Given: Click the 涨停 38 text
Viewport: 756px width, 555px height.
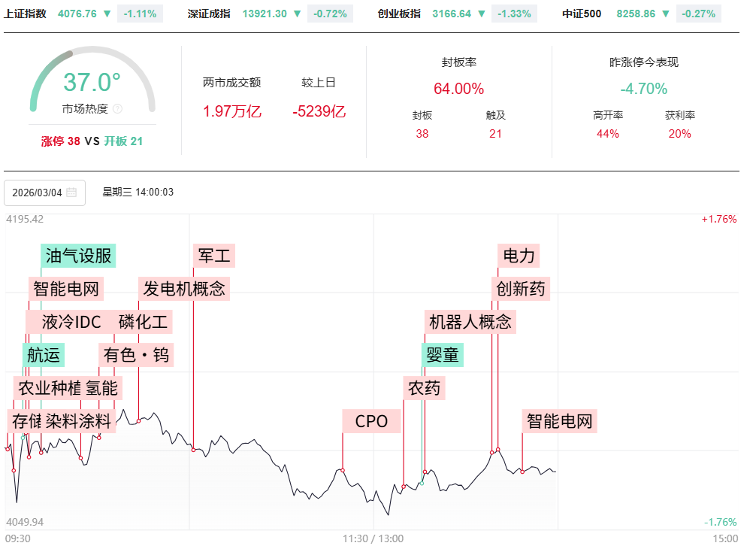Looking at the screenshot, I should click(x=60, y=141).
